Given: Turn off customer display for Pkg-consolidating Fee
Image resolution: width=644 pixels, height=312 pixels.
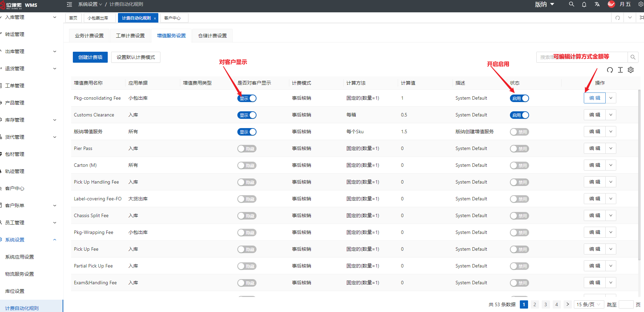Looking at the screenshot, I should pos(247,98).
